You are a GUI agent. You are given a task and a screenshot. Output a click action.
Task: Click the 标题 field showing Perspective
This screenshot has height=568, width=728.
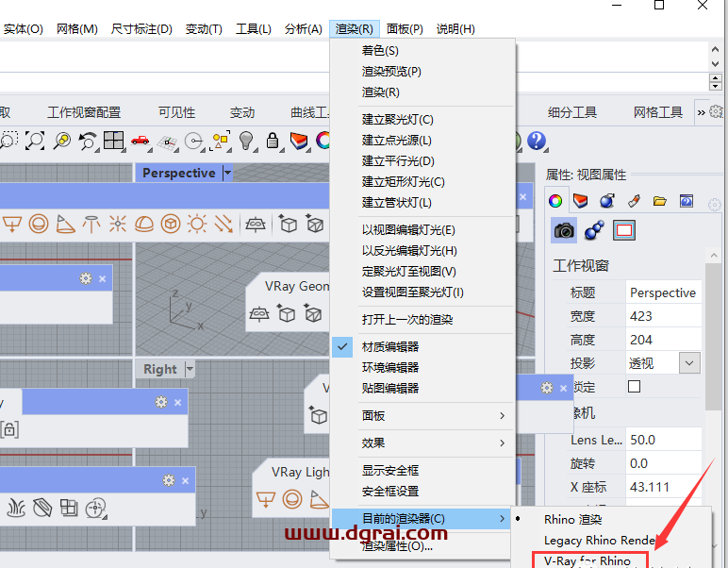pyautogui.click(x=663, y=292)
